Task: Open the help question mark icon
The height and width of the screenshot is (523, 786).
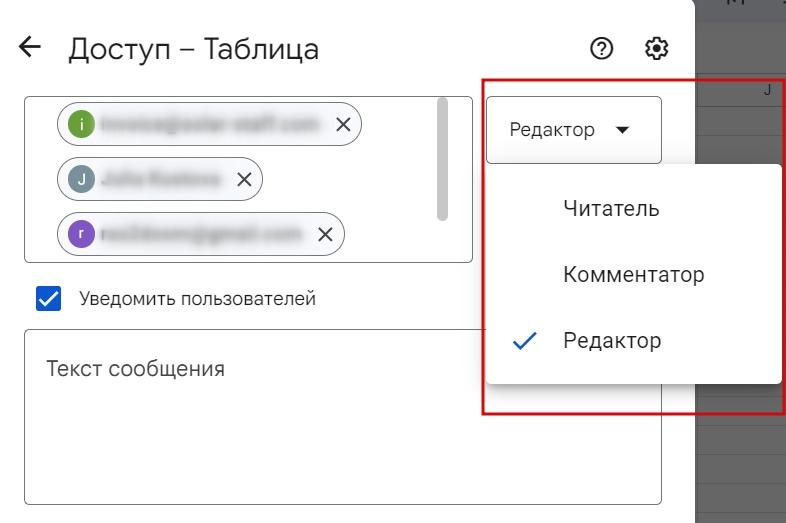Action: [602, 47]
